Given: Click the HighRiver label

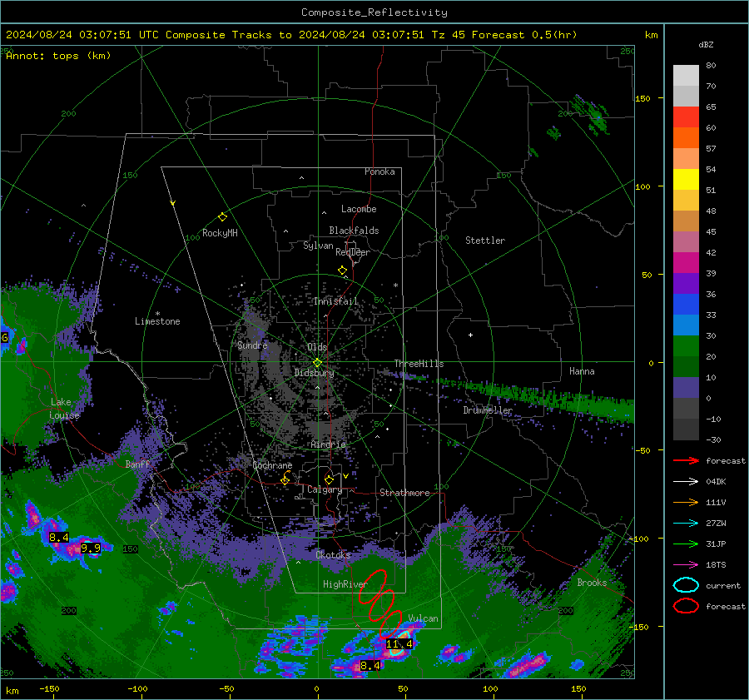Looking at the screenshot, I should [x=345, y=584].
